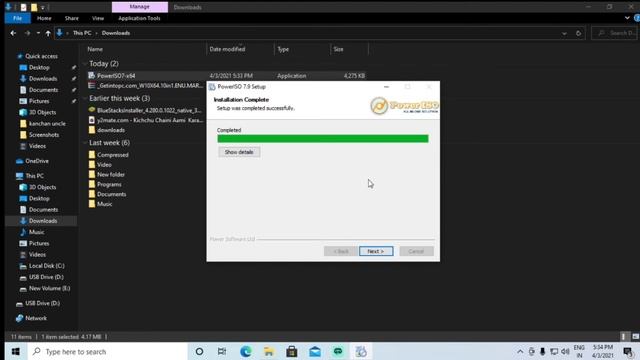The width and height of the screenshot is (640, 360).
Task: Sort by the Type column header
Action: [x=283, y=49]
